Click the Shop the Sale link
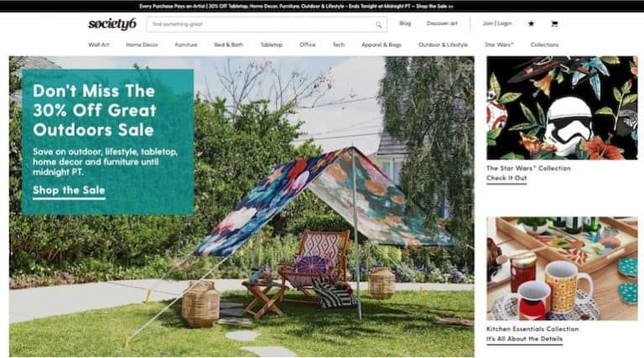644x358 pixels. [x=69, y=190]
